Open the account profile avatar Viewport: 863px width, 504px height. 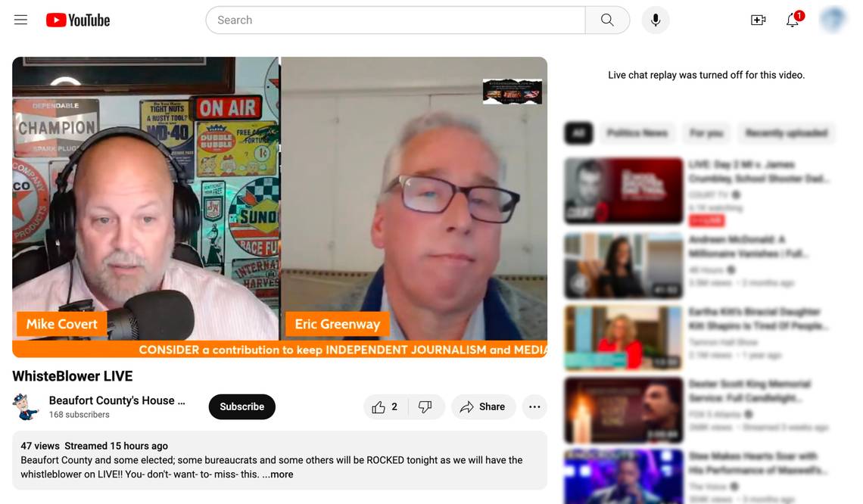833,20
